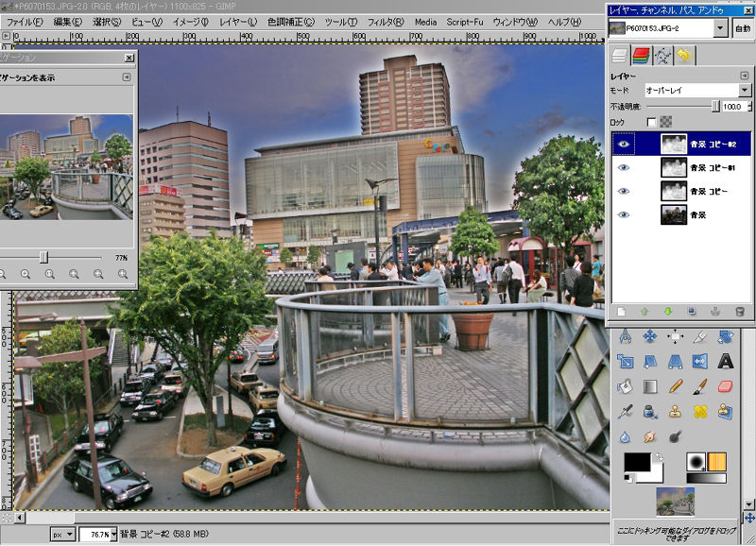Select the Crop (knife) tool

(700, 336)
